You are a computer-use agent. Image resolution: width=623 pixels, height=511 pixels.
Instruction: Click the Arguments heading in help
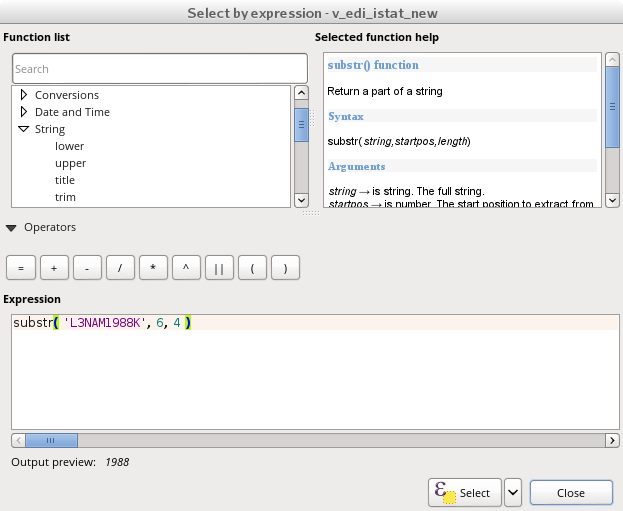356,166
